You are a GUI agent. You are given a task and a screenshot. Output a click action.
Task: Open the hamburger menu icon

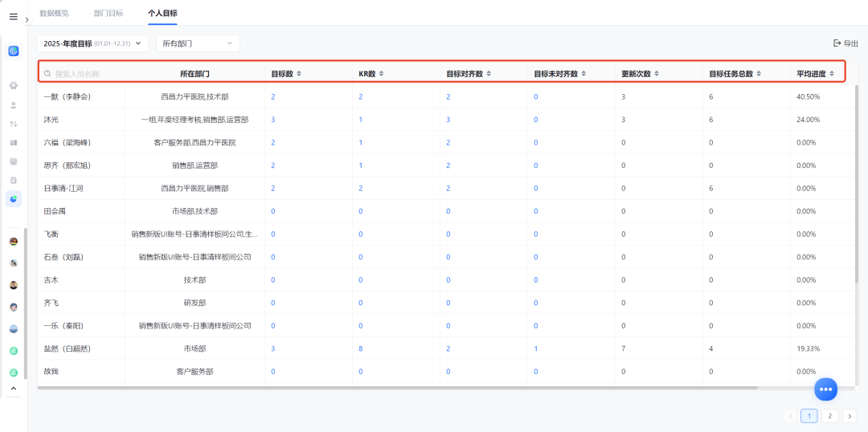coord(14,17)
